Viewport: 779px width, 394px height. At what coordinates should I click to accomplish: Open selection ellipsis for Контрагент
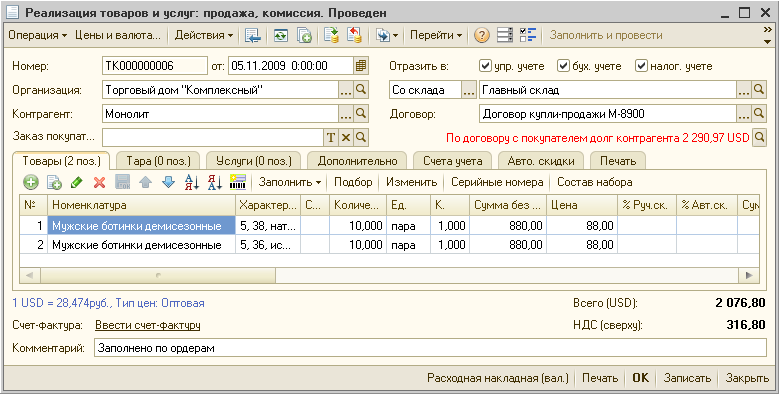[346, 114]
